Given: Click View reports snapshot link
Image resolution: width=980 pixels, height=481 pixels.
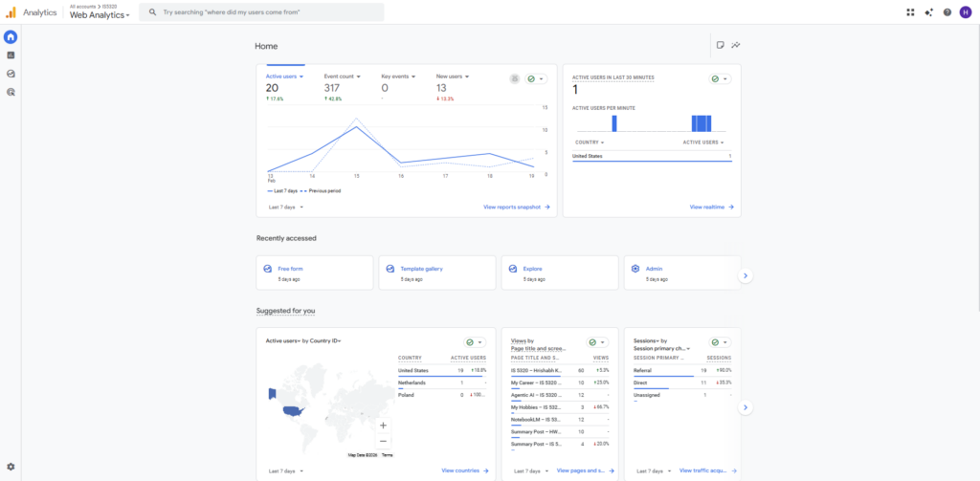Looking at the screenshot, I should tap(516, 207).
